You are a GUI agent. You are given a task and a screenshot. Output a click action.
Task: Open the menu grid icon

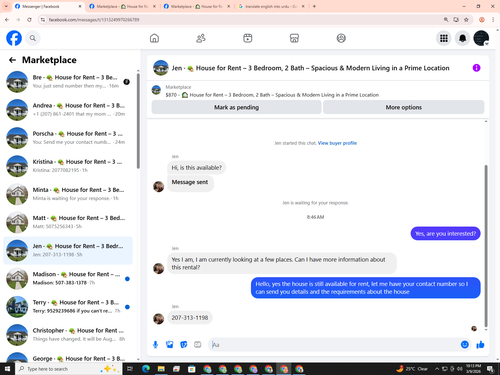coord(444,38)
